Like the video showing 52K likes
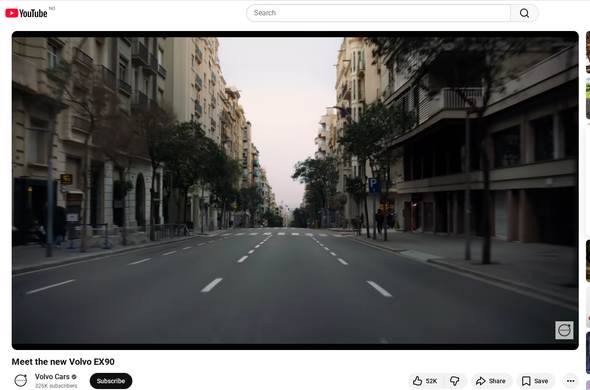590x390 pixels. [x=426, y=381]
